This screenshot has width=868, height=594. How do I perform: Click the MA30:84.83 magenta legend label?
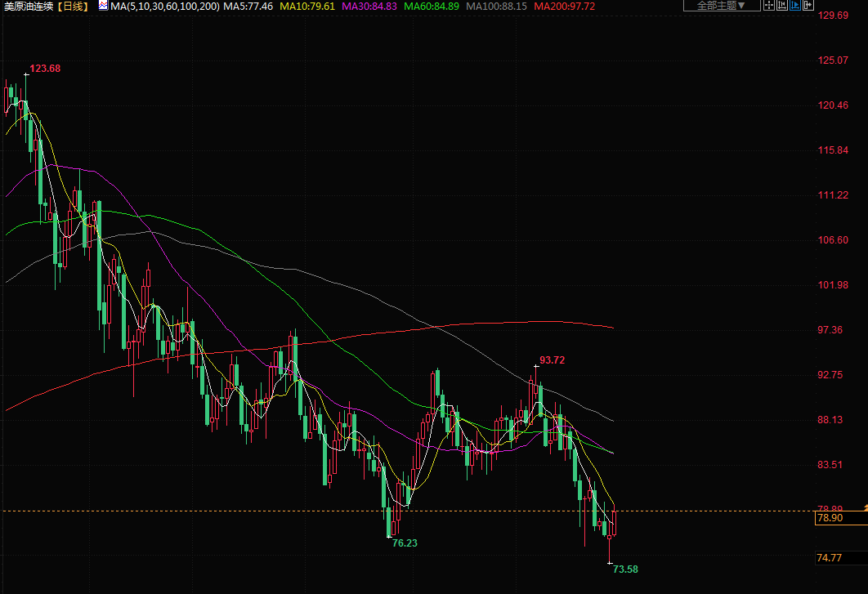pyautogui.click(x=369, y=6)
